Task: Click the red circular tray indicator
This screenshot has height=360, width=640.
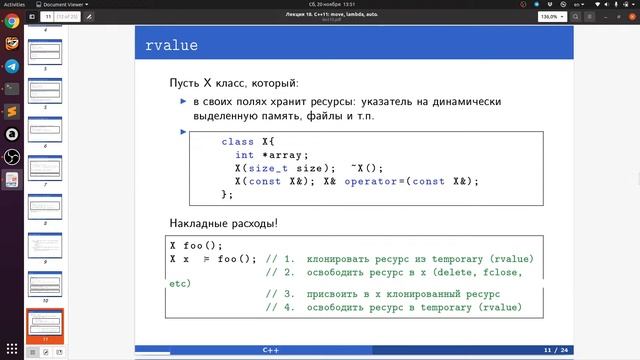Action: click(x=523, y=4)
